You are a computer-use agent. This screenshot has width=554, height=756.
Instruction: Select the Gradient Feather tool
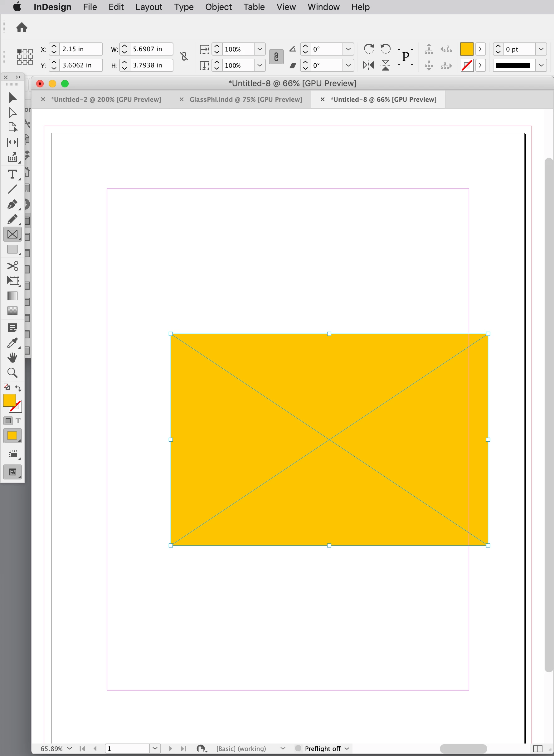[12, 311]
